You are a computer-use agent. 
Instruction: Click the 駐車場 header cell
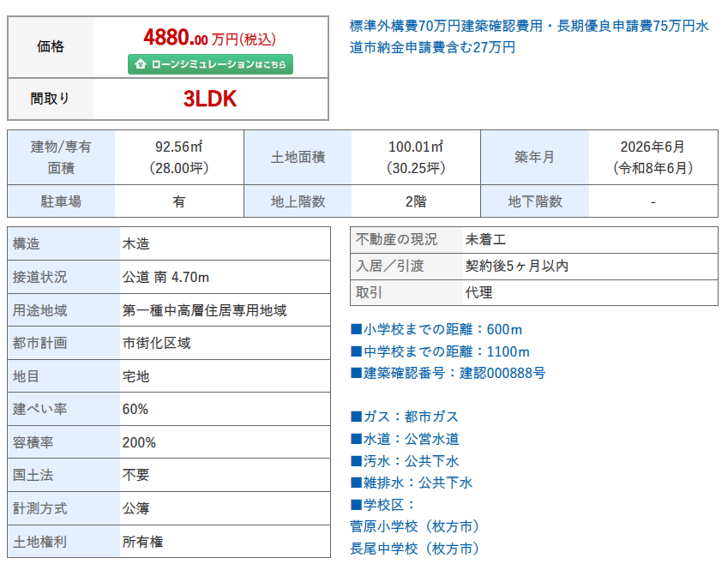point(60,201)
